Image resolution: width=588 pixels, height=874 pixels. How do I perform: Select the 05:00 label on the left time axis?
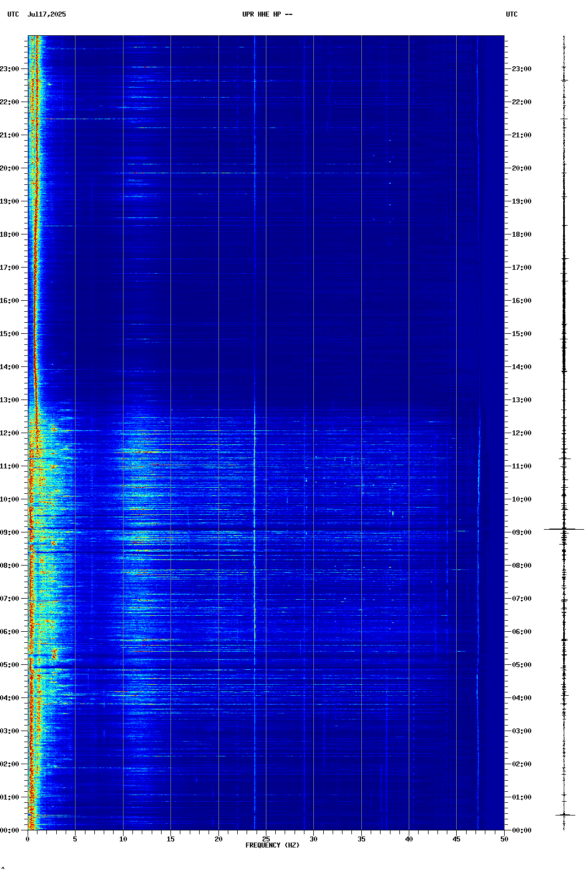point(9,665)
